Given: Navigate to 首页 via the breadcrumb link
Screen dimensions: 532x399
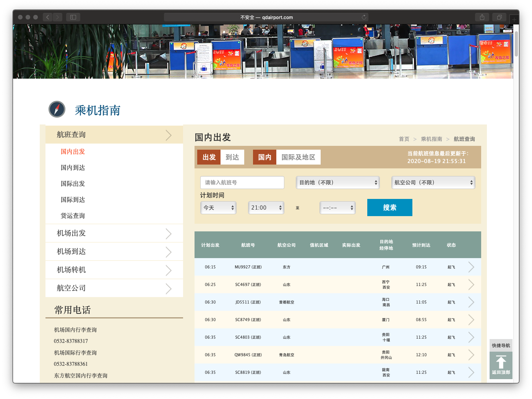Looking at the screenshot, I should [404, 139].
